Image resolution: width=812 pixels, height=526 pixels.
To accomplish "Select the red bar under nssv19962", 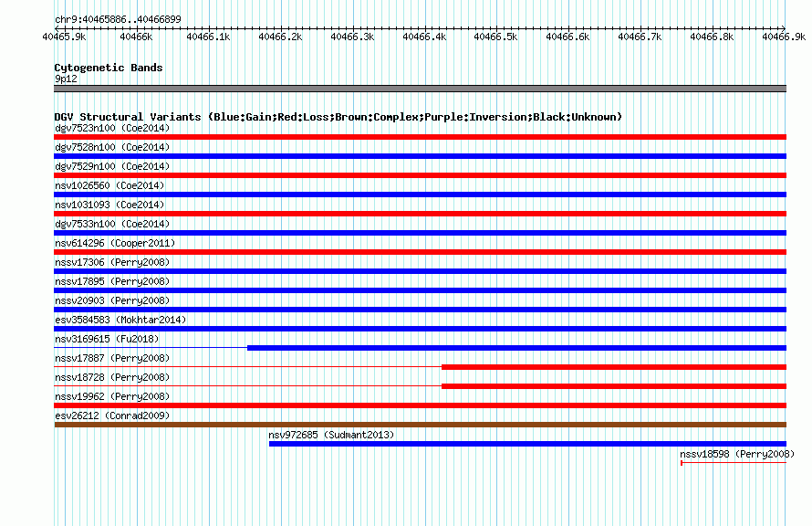I will (x=420, y=405).
